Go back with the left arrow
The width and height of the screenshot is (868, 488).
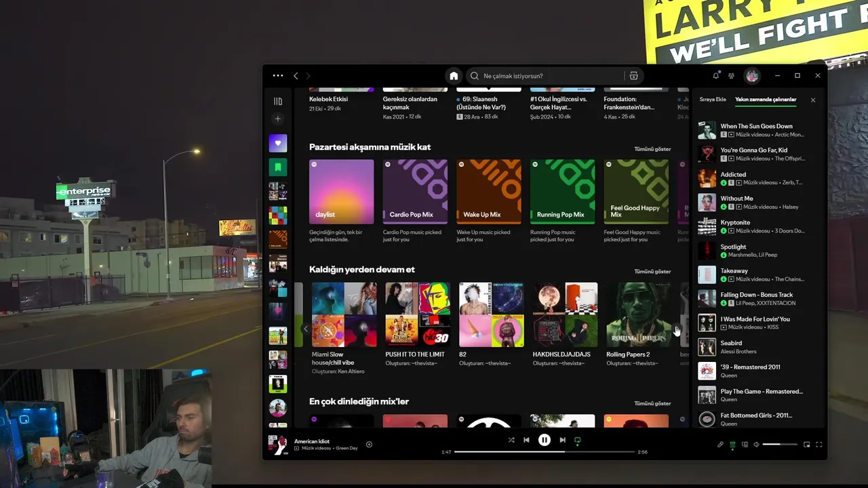click(296, 76)
